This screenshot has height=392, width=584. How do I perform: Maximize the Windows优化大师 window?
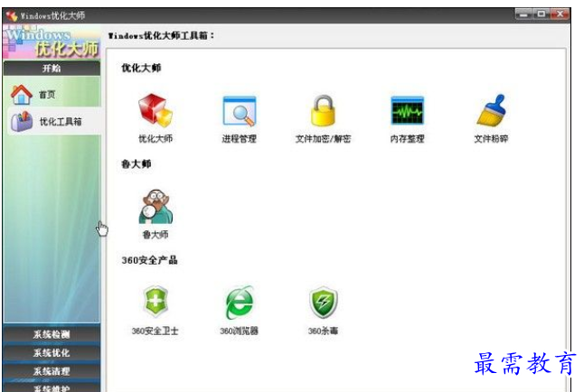pos(542,14)
